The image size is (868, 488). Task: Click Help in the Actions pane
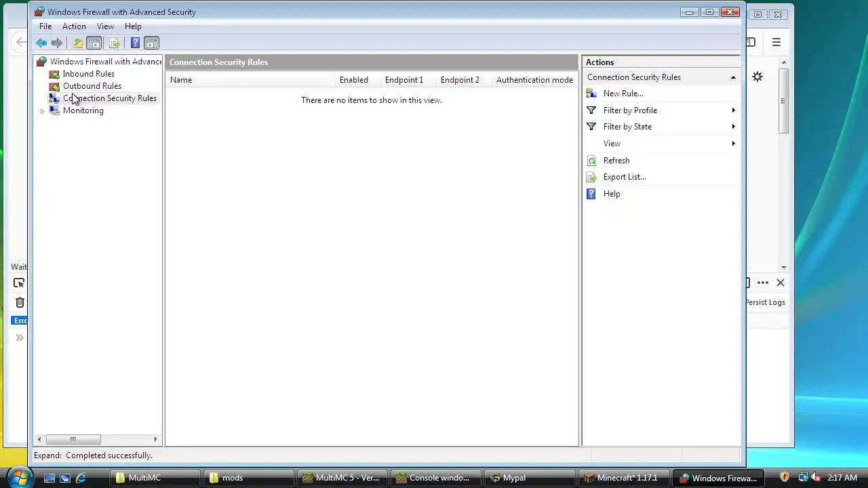(612, 194)
